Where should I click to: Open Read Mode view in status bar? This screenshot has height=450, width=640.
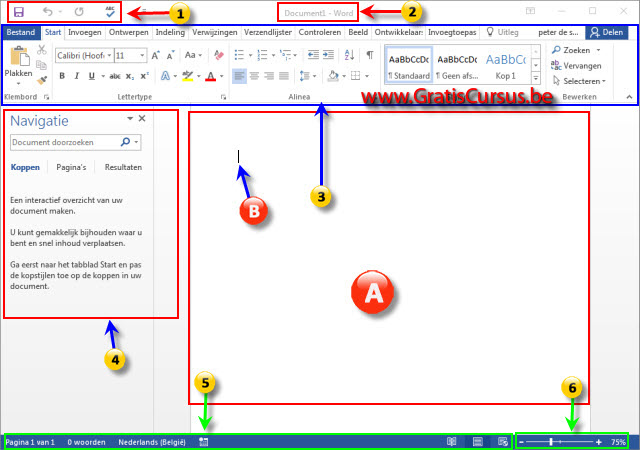pos(451,441)
